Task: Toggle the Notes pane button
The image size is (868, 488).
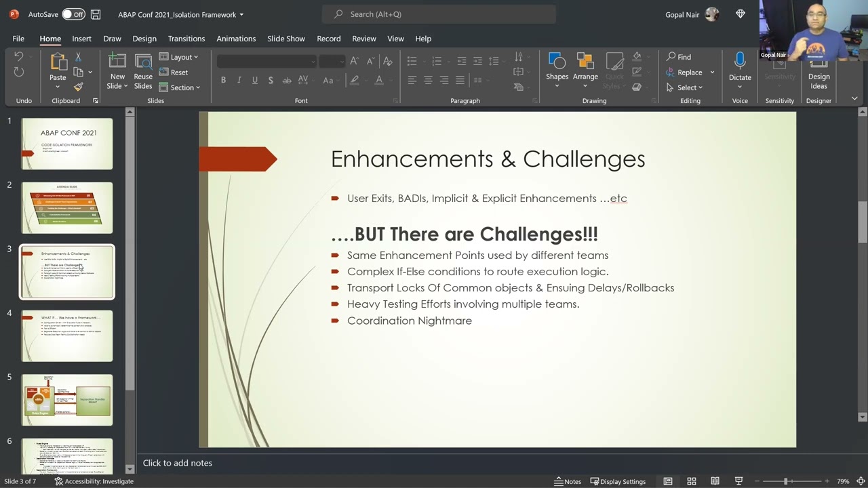Action: (568, 481)
